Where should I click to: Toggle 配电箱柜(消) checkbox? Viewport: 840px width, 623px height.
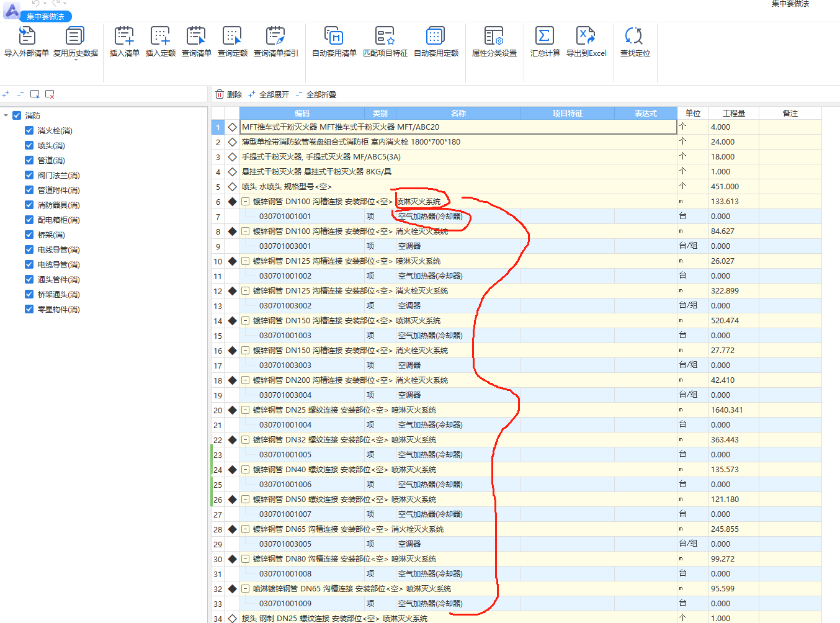tap(29, 220)
